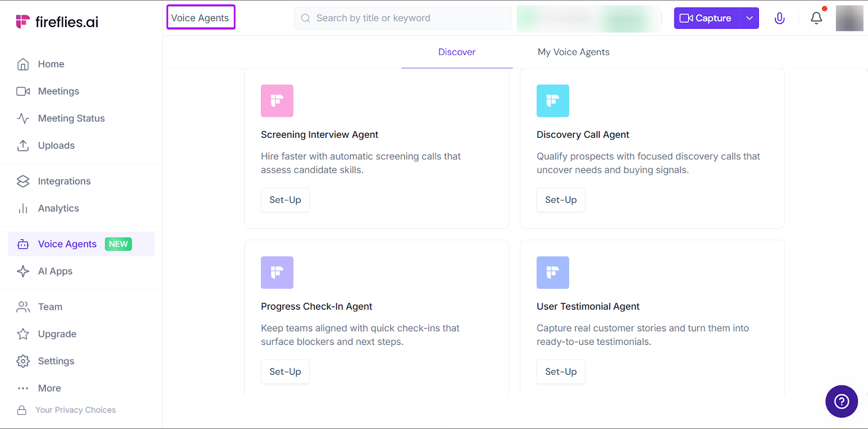Screen dimensions: 868x429
Task: Go to Meeting Status
Action: (71, 118)
